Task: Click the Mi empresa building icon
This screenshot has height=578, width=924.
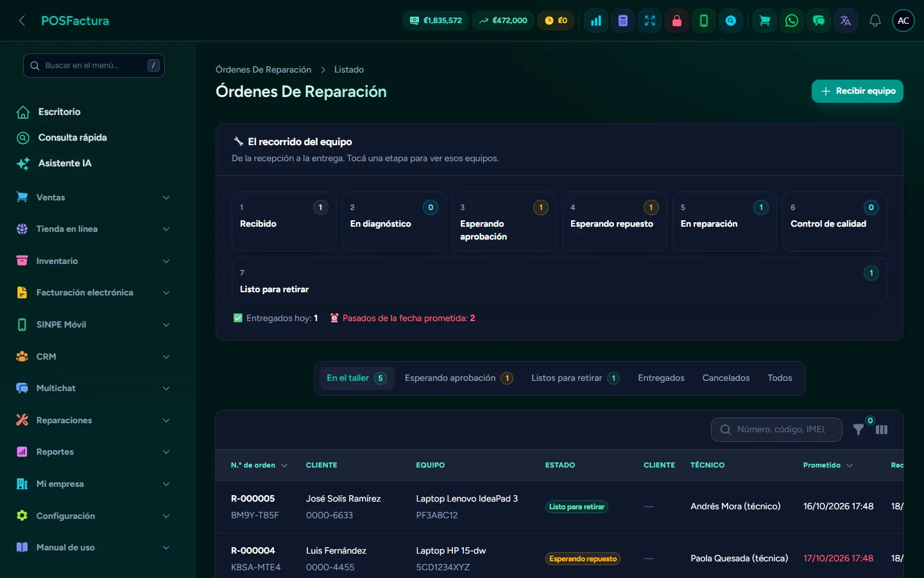Action: point(22,484)
